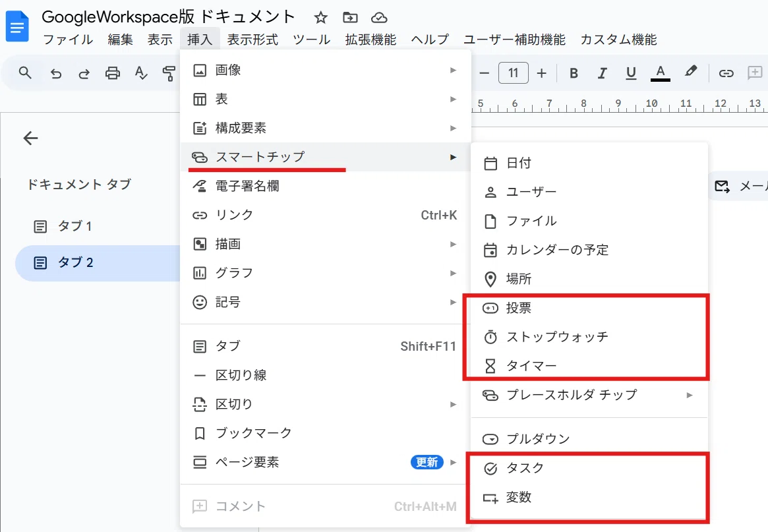This screenshot has height=532, width=768.
Task: Click the search magnifier in the toolbar
Action: [25, 73]
